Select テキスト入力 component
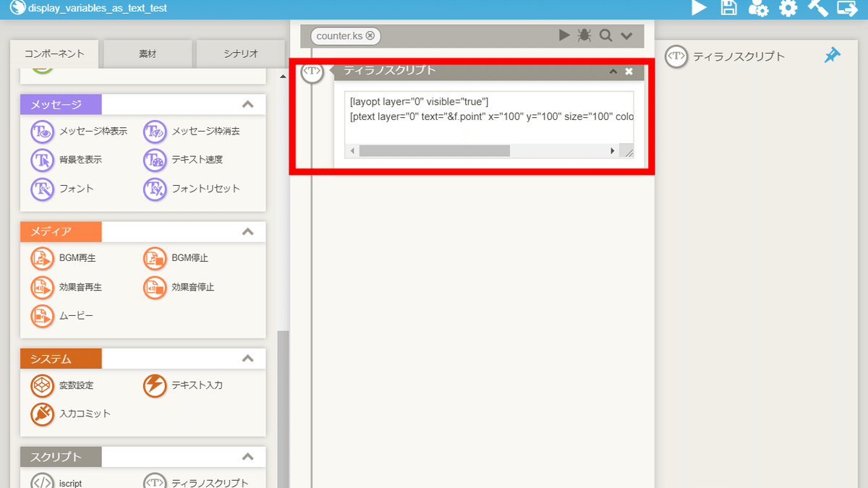This screenshot has height=488, width=868. (x=183, y=385)
